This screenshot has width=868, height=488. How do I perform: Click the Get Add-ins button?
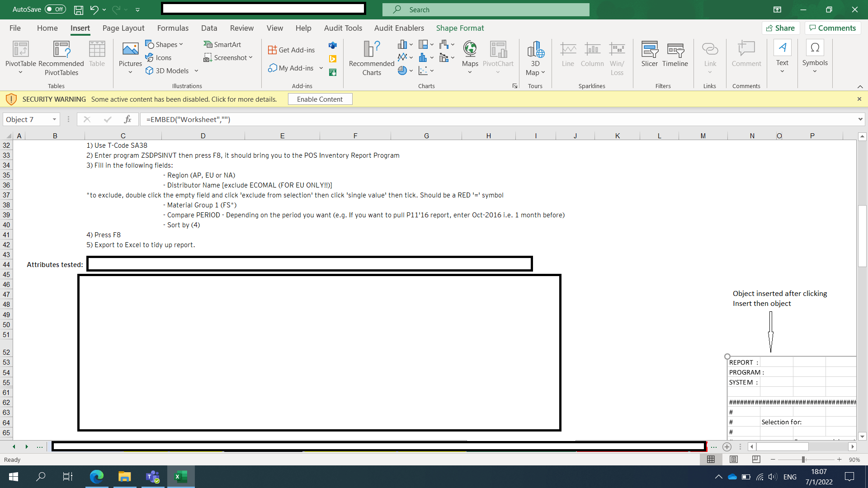pos(292,50)
